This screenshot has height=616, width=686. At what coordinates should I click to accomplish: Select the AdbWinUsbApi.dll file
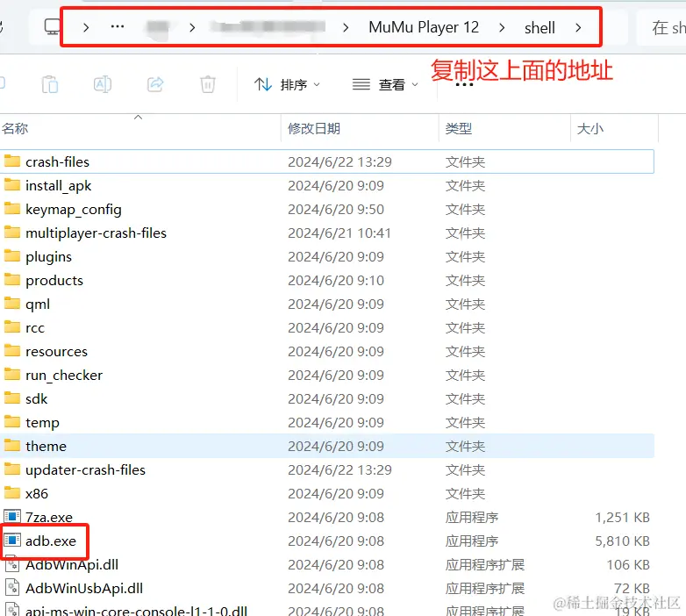coord(327,588)
